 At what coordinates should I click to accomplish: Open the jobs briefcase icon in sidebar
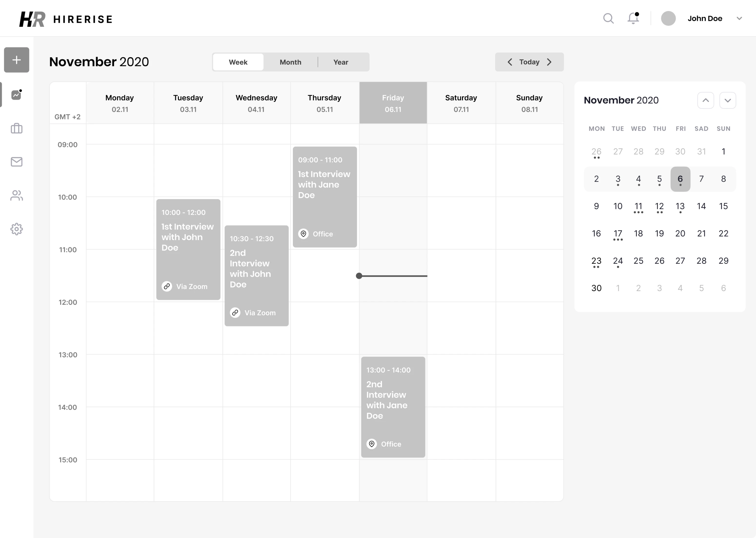click(16, 129)
